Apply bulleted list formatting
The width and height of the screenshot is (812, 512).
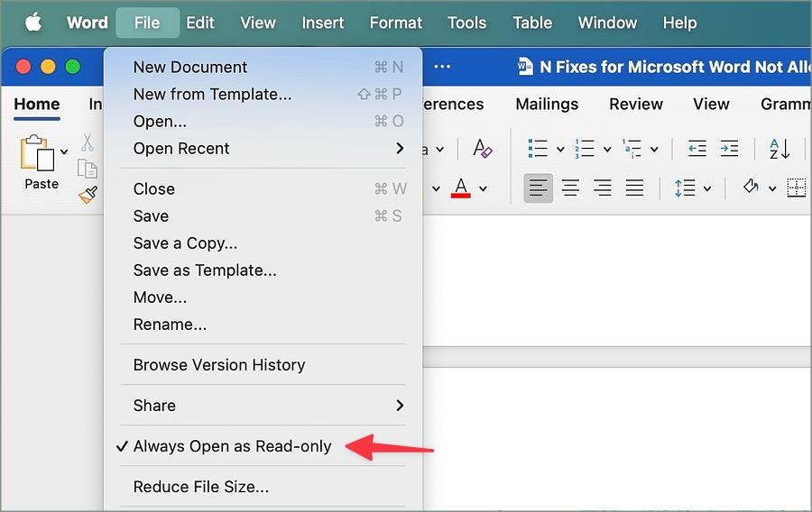pos(538,149)
